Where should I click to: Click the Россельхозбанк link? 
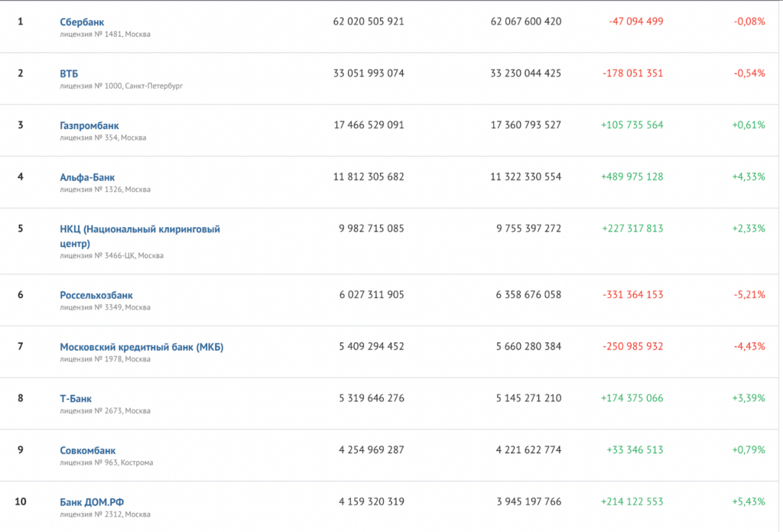point(96,295)
